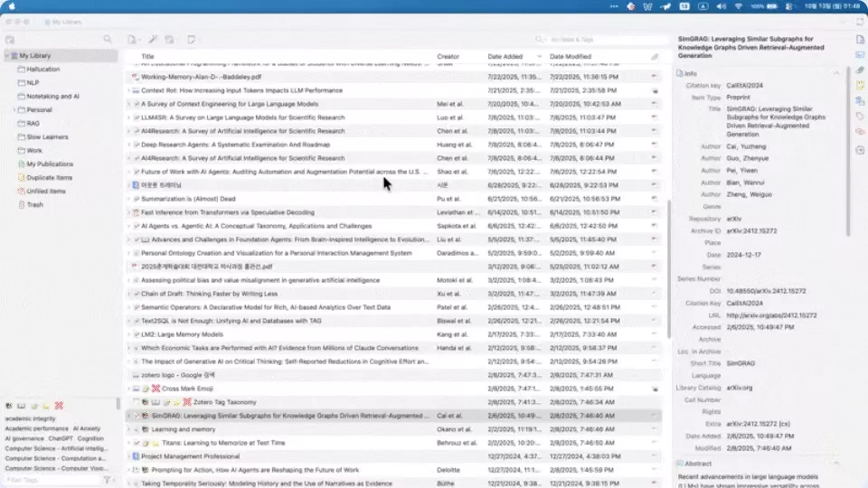Click the Filter Tags input field

(x=52, y=480)
